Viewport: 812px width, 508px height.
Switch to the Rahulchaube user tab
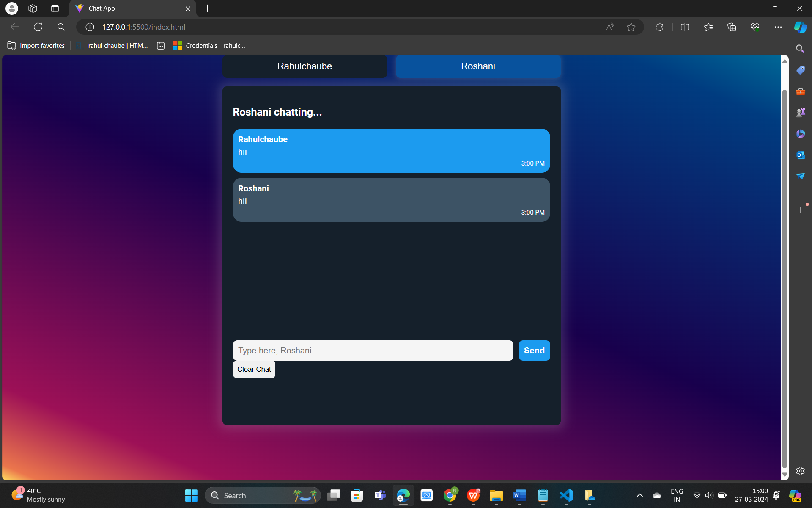point(304,66)
